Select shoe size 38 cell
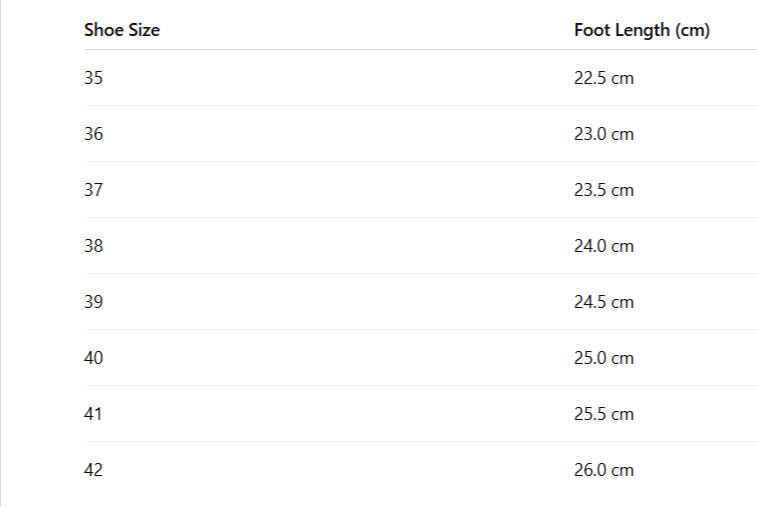 pyautogui.click(x=93, y=246)
